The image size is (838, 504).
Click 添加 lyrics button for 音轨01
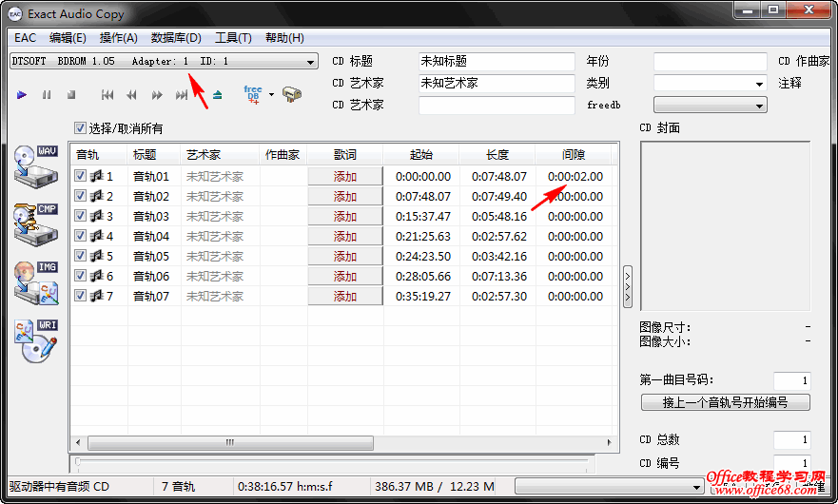[345, 176]
